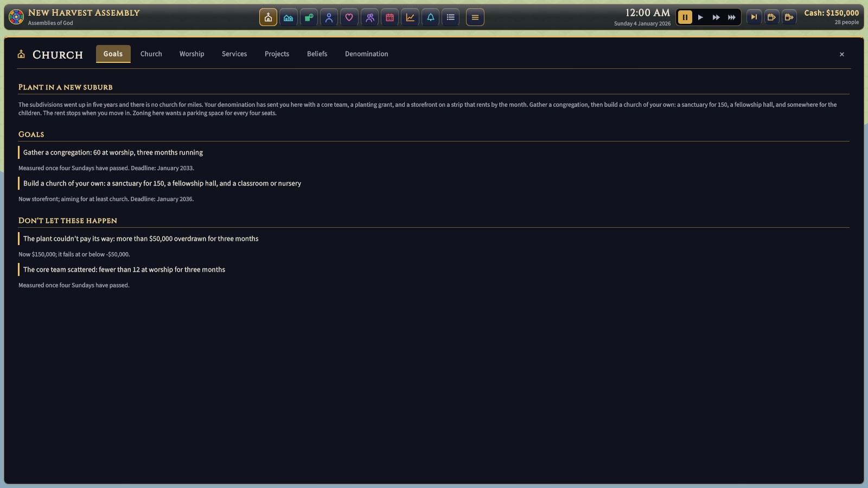Click the 'Plant in a new suburb' heading
This screenshot has height=488, width=868.
(x=66, y=87)
